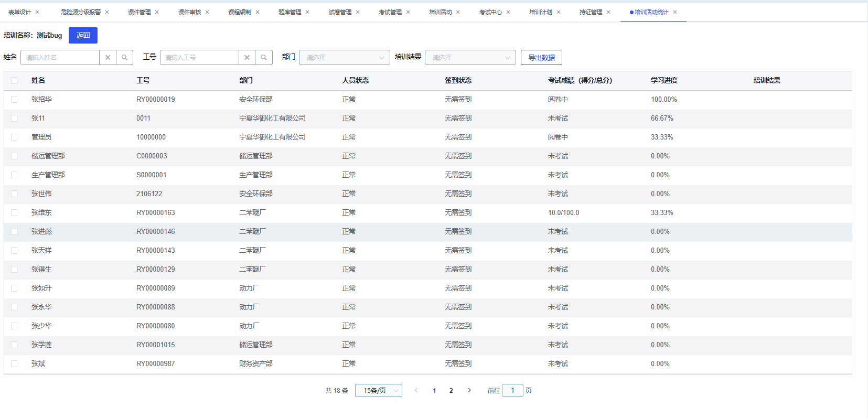Screen dimensions: 868x418
Task: Go to next page arrow
Action: pyautogui.click(x=469, y=390)
